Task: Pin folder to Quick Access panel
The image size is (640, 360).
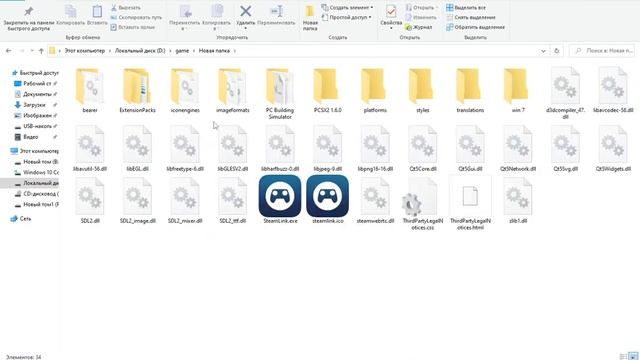Action: pyautogui.click(x=29, y=18)
